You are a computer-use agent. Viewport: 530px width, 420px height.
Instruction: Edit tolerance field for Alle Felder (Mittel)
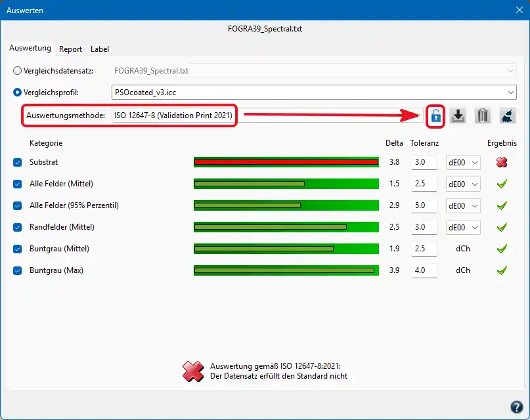(424, 184)
